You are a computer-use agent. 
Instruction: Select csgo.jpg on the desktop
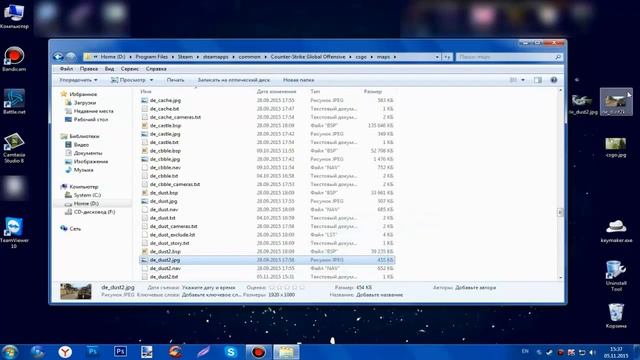(x=616, y=147)
